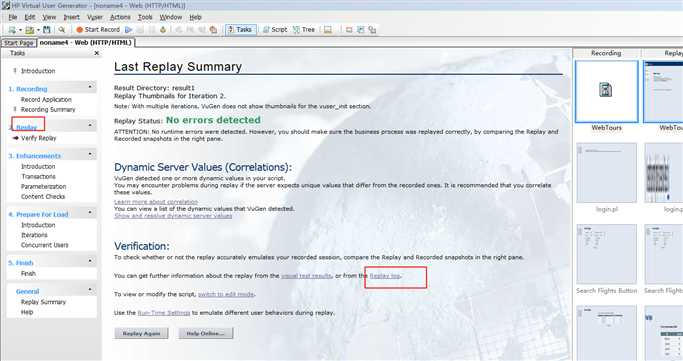Click the 3. Enhancements heading link
Image resolution: width=683 pixels, height=361 pixels.
[x=34, y=156]
